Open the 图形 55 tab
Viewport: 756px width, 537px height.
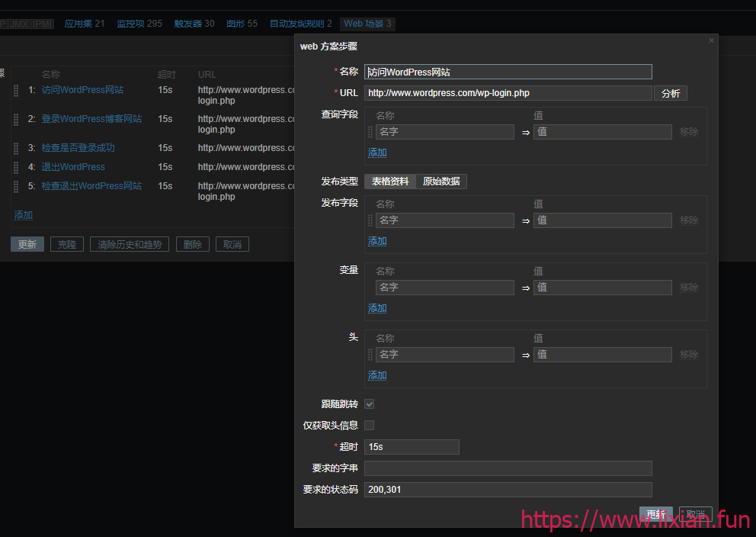[x=242, y=24]
